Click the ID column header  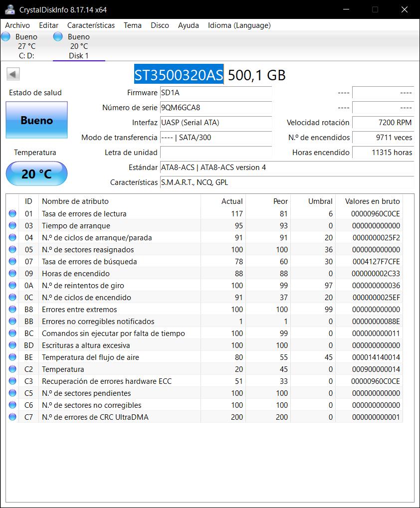(28, 201)
